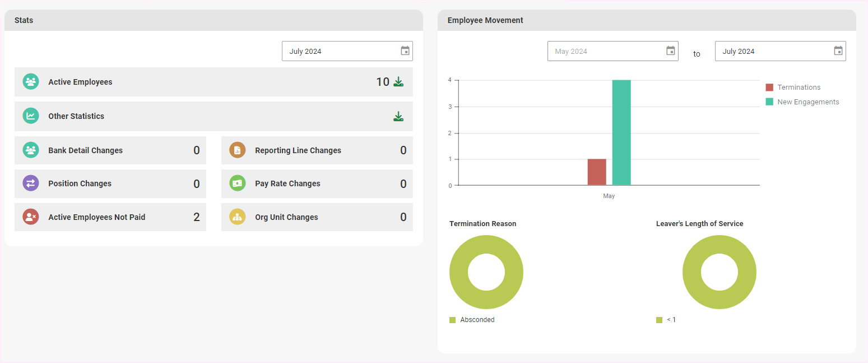Image resolution: width=868 pixels, height=363 pixels.
Task: Click the Other Statistics chart icon
Action: (x=31, y=116)
